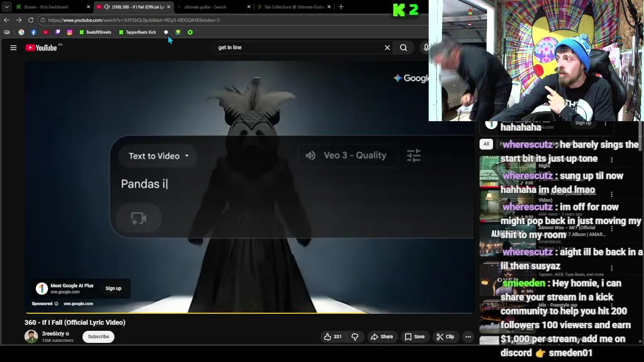
Task: Open the Text to Video dropdown
Action: [x=159, y=156]
